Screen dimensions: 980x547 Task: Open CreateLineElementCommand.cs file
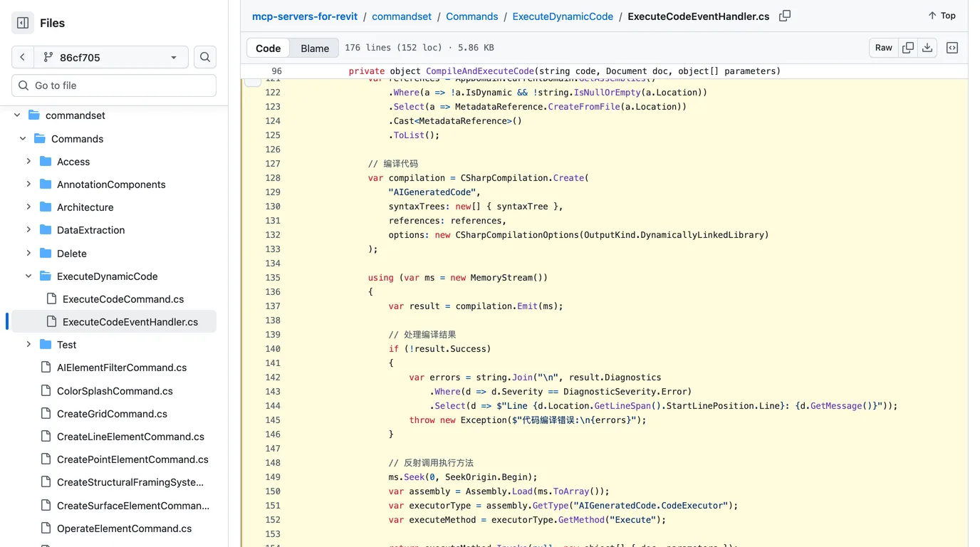(130, 437)
